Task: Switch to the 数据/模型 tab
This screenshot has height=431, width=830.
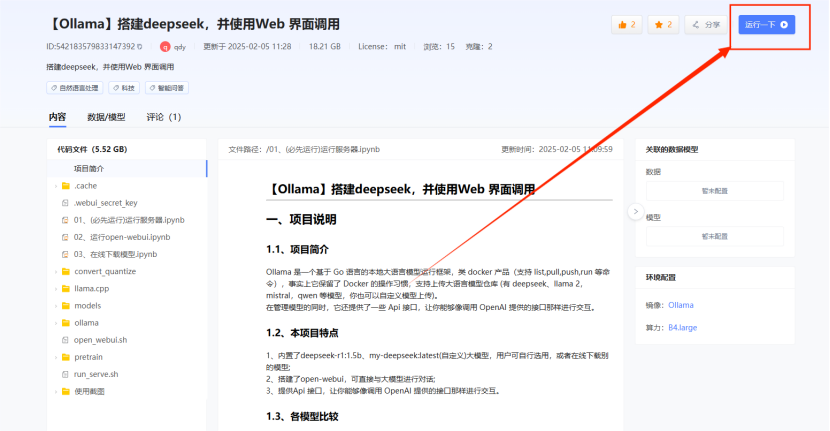Action: coord(106,117)
